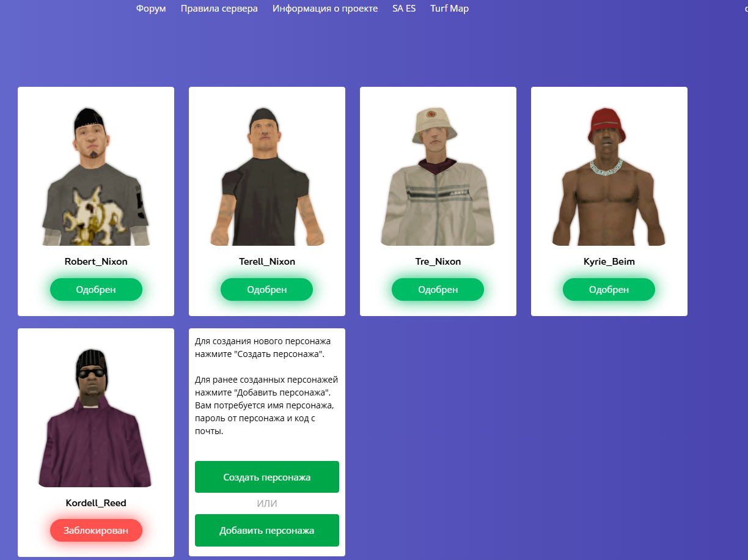Click the Добавить персонажа button
The width and height of the screenshot is (748, 560).
click(267, 530)
